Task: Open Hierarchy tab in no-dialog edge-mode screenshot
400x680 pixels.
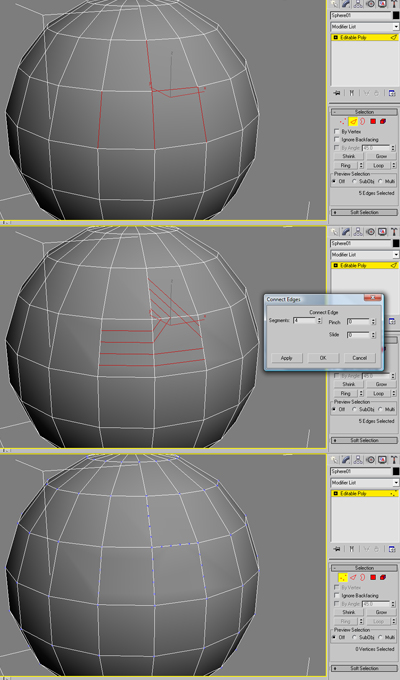Action: [358, 4]
